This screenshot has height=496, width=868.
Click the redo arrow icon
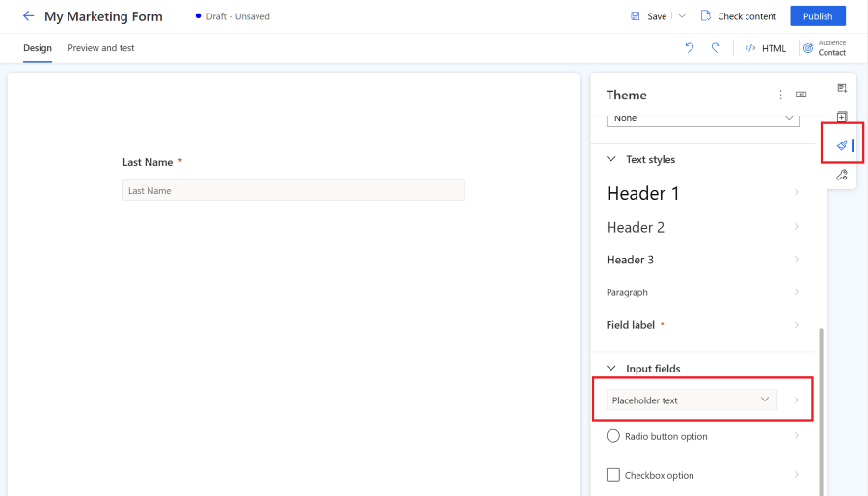716,48
